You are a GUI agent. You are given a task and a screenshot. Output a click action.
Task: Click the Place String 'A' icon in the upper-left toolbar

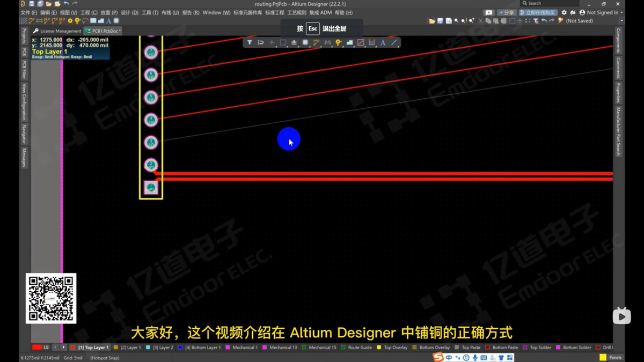coord(108,21)
